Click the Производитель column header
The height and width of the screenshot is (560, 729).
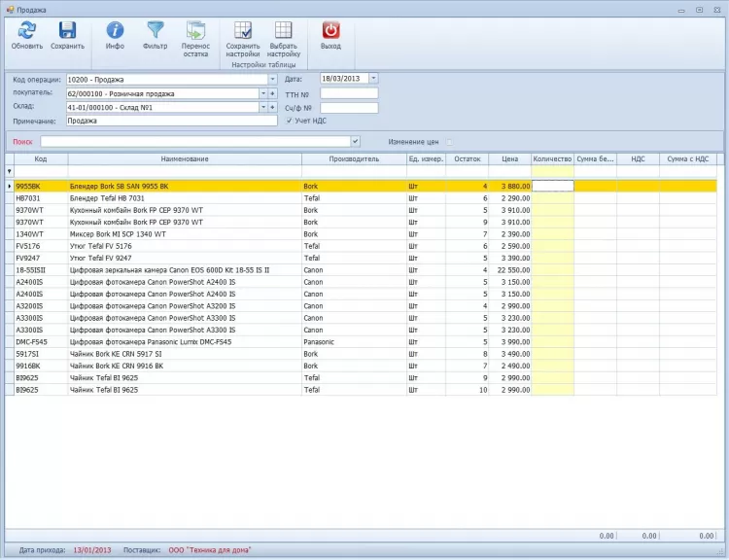click(x=354, y=158)
